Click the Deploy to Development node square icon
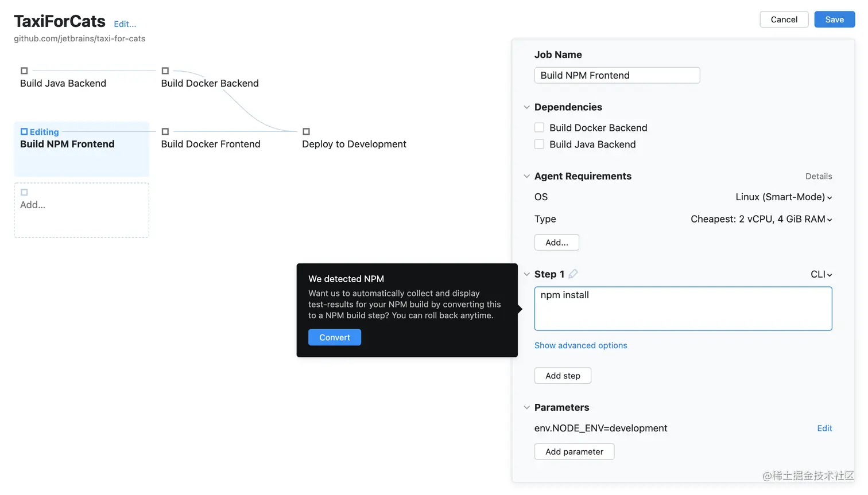The width and height of the screenshot is (868, 495). click(x=306, y=132)
